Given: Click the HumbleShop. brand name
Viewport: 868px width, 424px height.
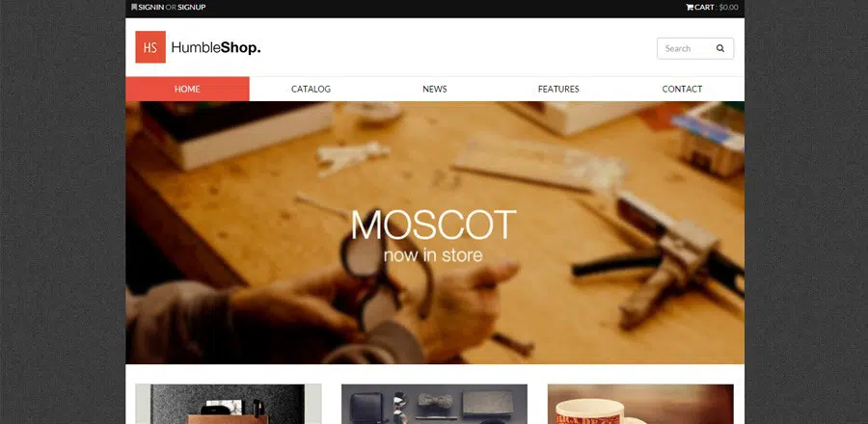Looking at the screenshot, I should 216,48.
